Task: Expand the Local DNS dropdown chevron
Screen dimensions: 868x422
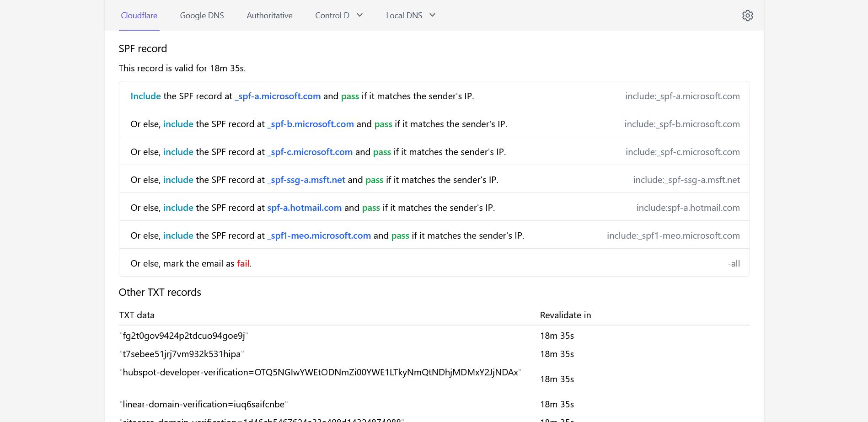Action: 432,15
